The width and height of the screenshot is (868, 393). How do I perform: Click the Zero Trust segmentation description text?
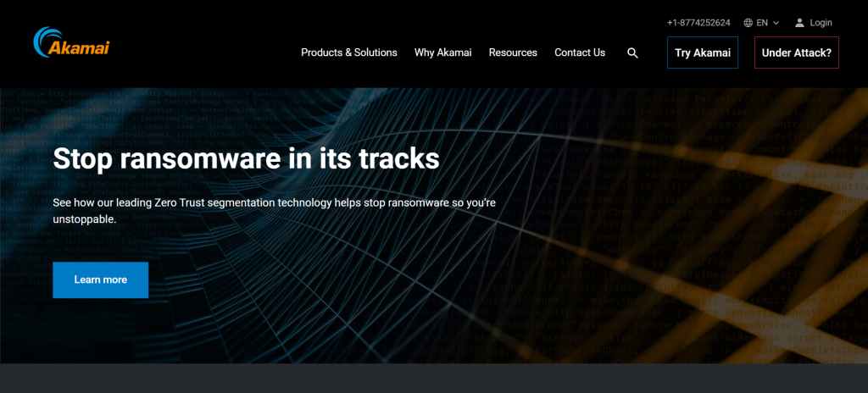[274, 211]
